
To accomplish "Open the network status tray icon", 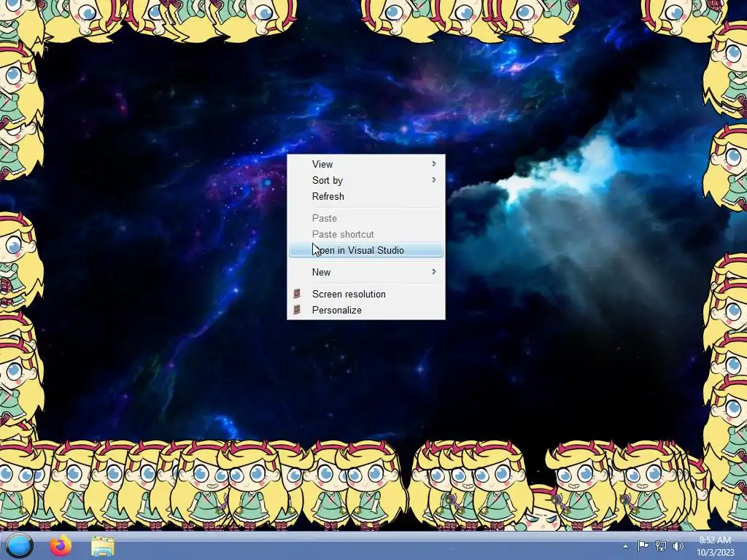I will (661, 546).
